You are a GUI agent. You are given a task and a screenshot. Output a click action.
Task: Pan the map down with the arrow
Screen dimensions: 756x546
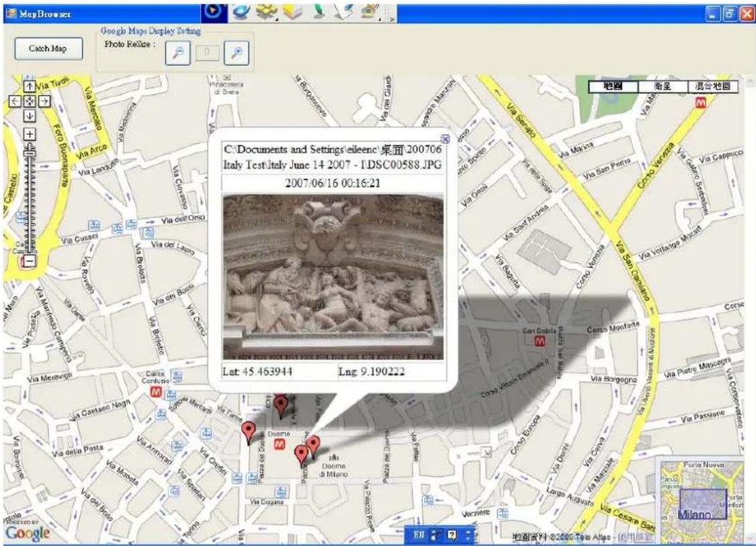29,116
